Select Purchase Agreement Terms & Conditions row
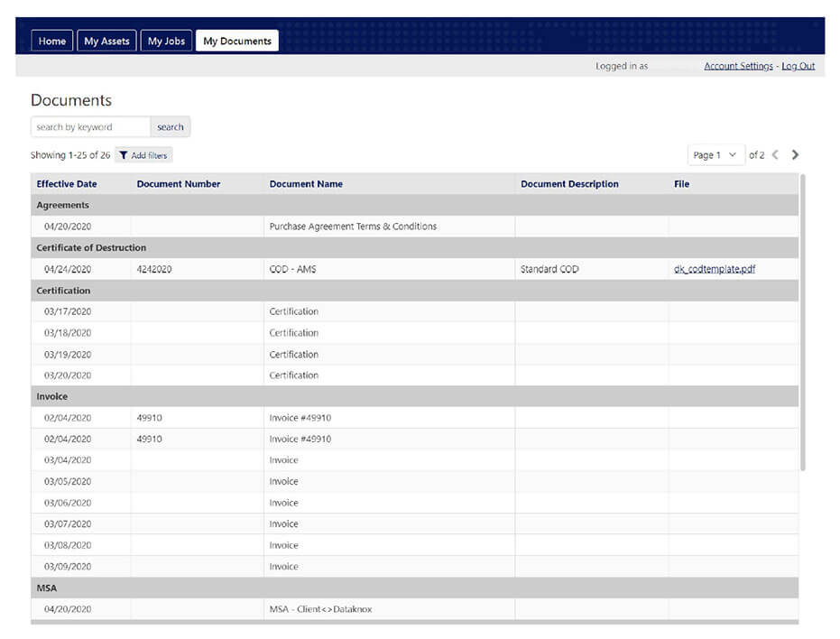 pyautogui.click(x=415, y=227)
